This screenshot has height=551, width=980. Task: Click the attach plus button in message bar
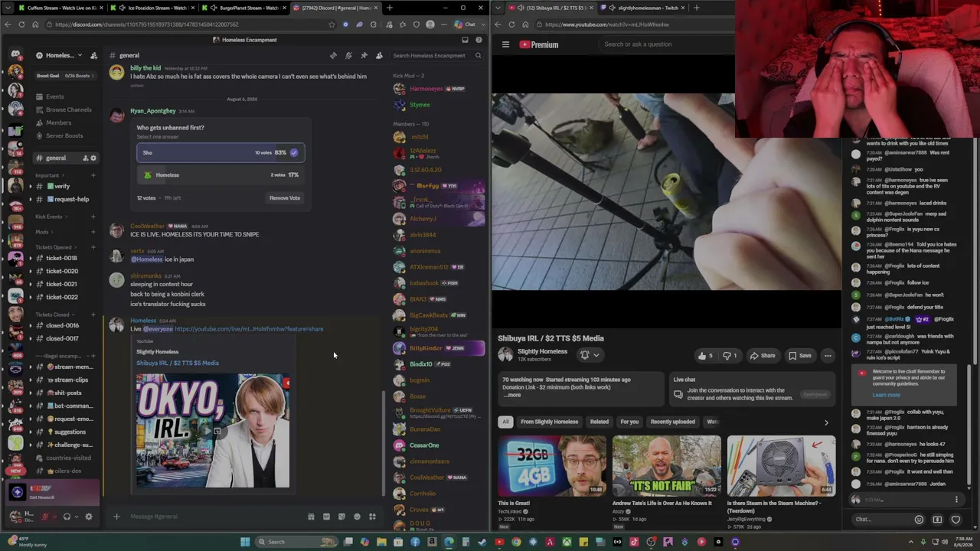click(x=116, y=517)
